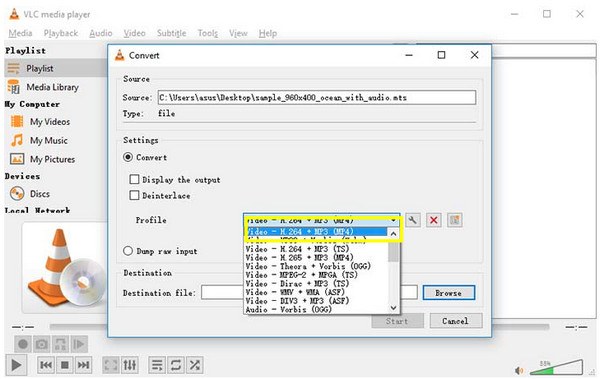
Task: Select Video - H.265 + MP3 (MP4) option
Action: 316,258
